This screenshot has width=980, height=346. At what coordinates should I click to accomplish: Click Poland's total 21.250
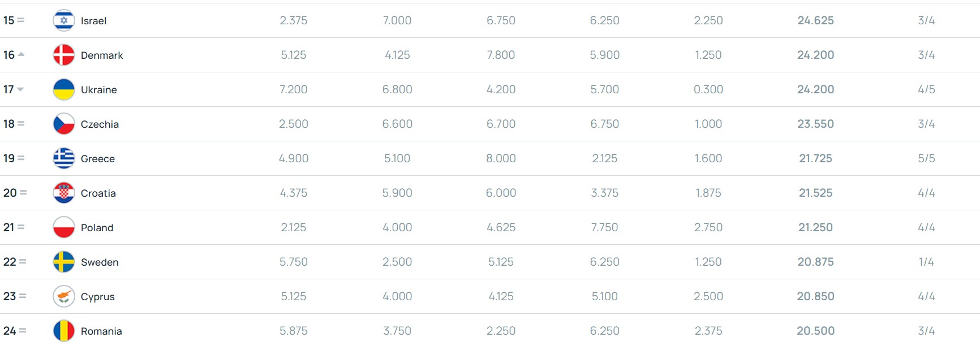click(x=816, y=227)
